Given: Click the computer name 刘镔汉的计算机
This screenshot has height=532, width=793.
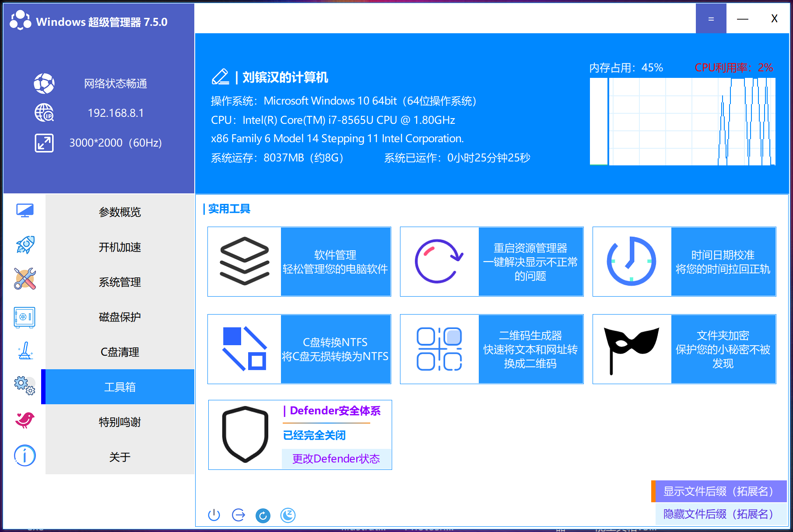Looking at the screenshot, I should (x=285, y=77).
